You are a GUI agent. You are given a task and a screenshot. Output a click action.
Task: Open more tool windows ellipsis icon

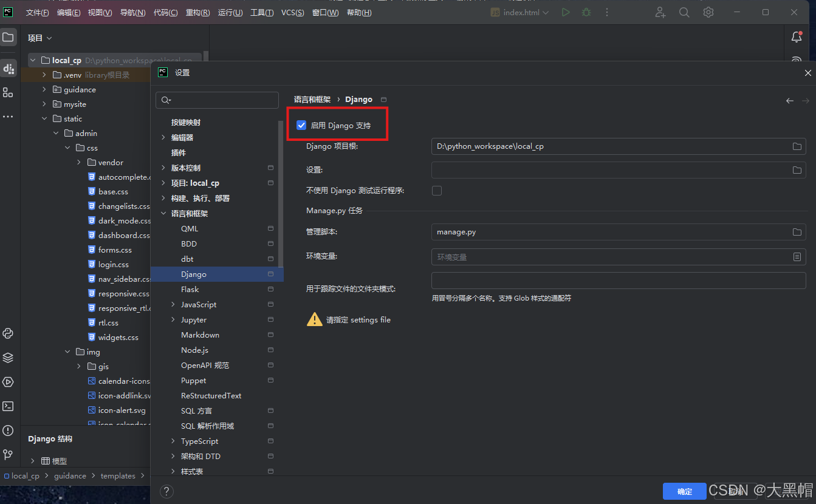pos(8,116)
